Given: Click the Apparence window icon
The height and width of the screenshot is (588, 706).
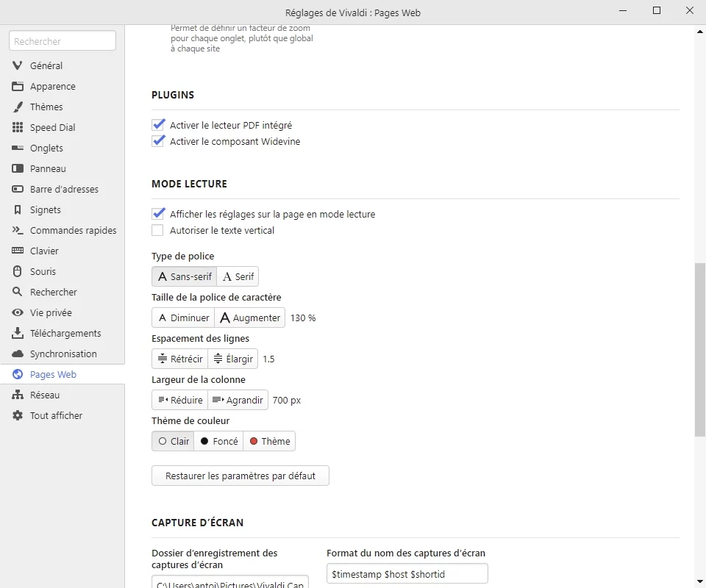Looking at the screenshot, I should click(x=18, y=87).
